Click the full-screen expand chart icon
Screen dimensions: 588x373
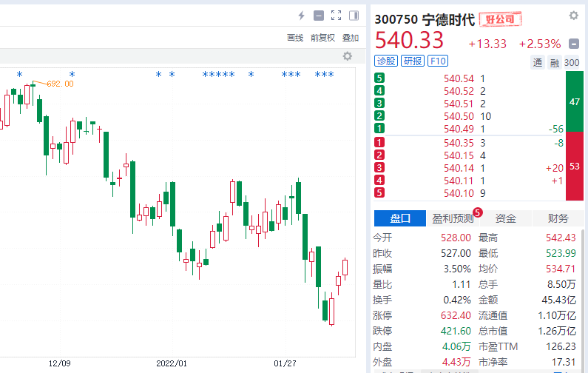tap(336, 16)
